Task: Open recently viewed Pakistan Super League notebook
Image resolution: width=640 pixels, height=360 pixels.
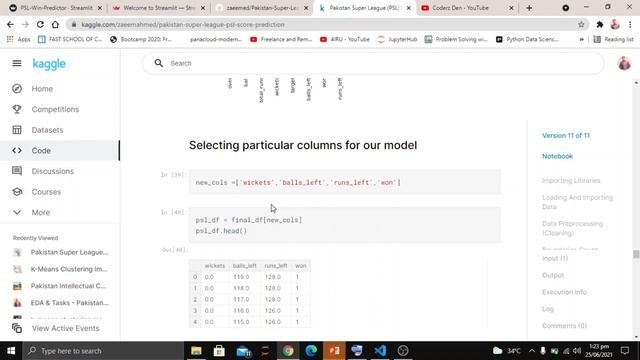Action: pos(69,252)
